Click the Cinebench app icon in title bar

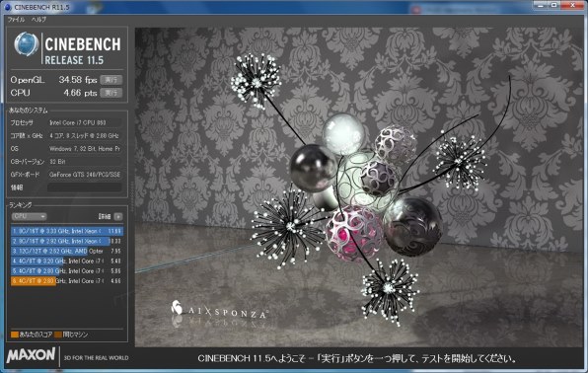(x=8, y=7)
